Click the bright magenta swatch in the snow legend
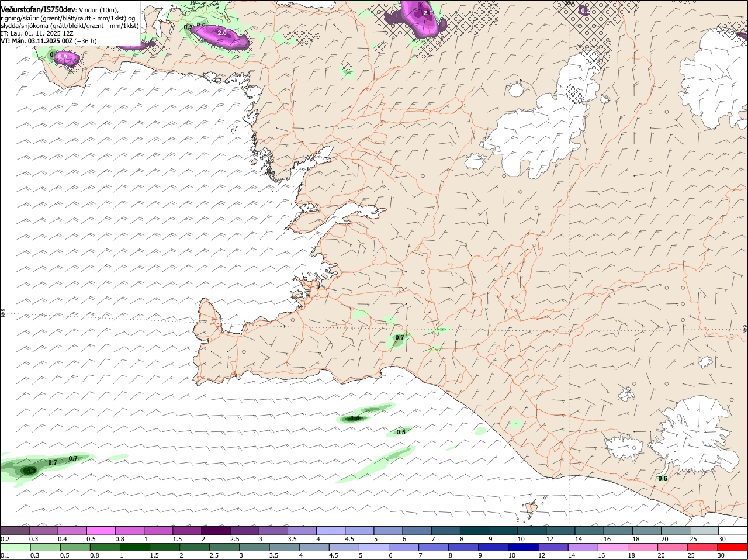Screen dimensions: 748x560 tap(102, 531)
